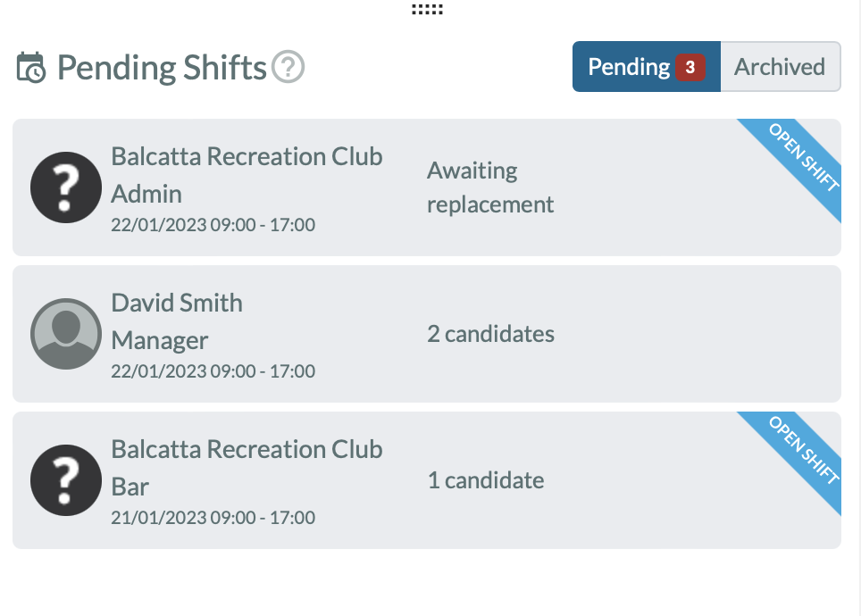Click the Pending Shifts help question icon
The width and height of the screenshot is (861, 616).
click(x=288, y=66)
